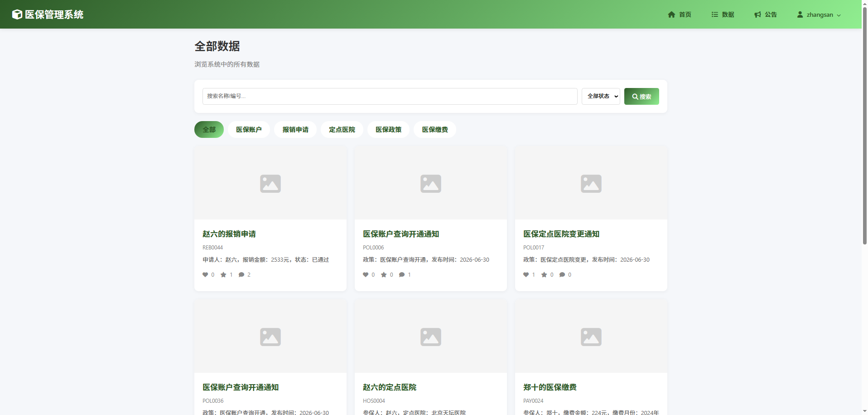The width and height of the screenshot is (868, 415).
Task: Click the 医保管理系统 cube logo icon
Action: click(17, 15)
